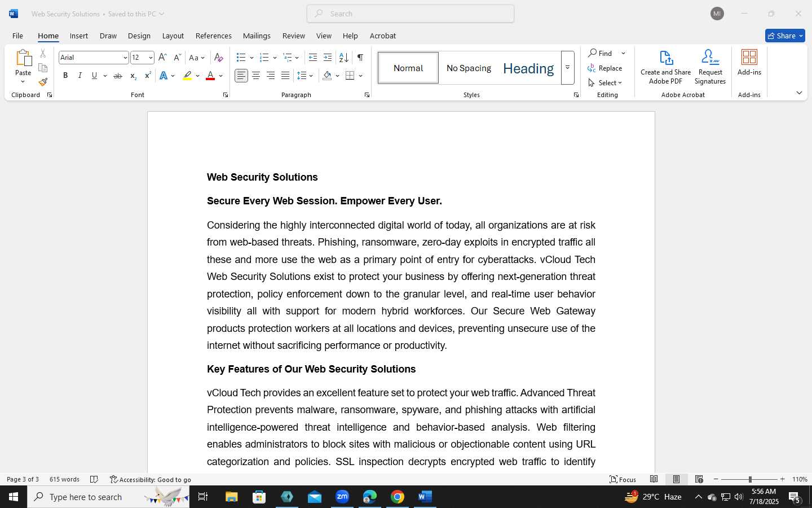Click Request Signatures icon
Image resolution: width=812 pixels, height=508 pixels.
click(710, 67)
